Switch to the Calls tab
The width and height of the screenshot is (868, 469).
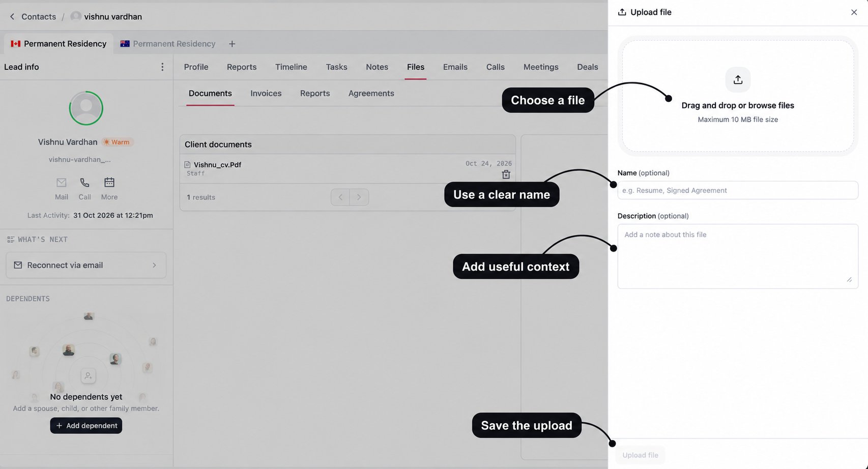coord(495,67)
